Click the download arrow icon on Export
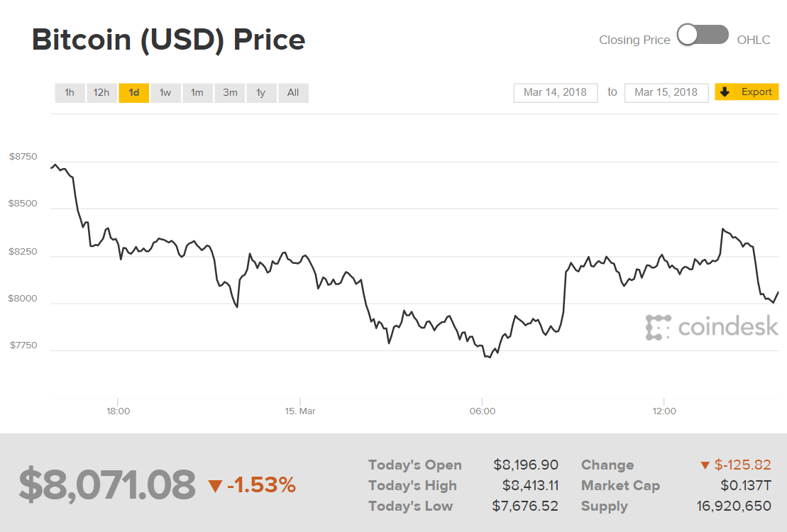Image resolution: width=787 pixels, height=532 pixels. 725,92
